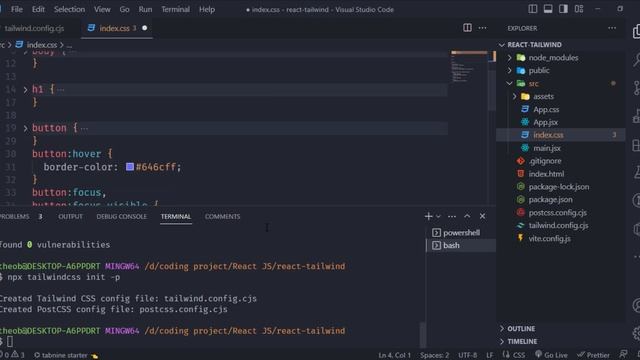Image resolution: width=640 pixels, height=360 pixels.
Task: Open Explorer Views and More Actions
Action: [612, 28]
